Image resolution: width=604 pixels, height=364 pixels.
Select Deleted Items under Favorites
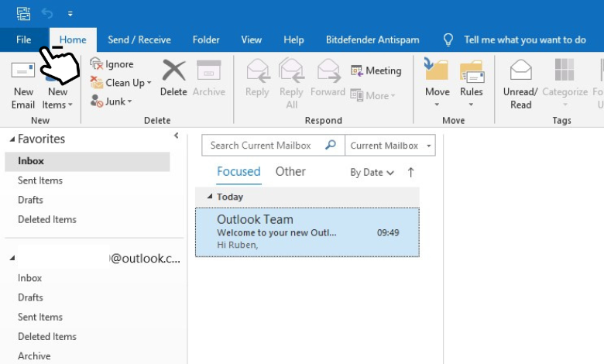[x=47, y=219]
